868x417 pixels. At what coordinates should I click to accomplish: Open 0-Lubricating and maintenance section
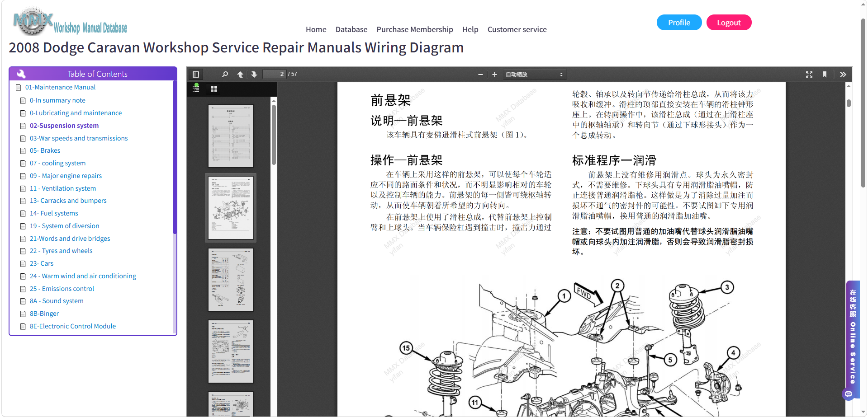tap(76, 113)
